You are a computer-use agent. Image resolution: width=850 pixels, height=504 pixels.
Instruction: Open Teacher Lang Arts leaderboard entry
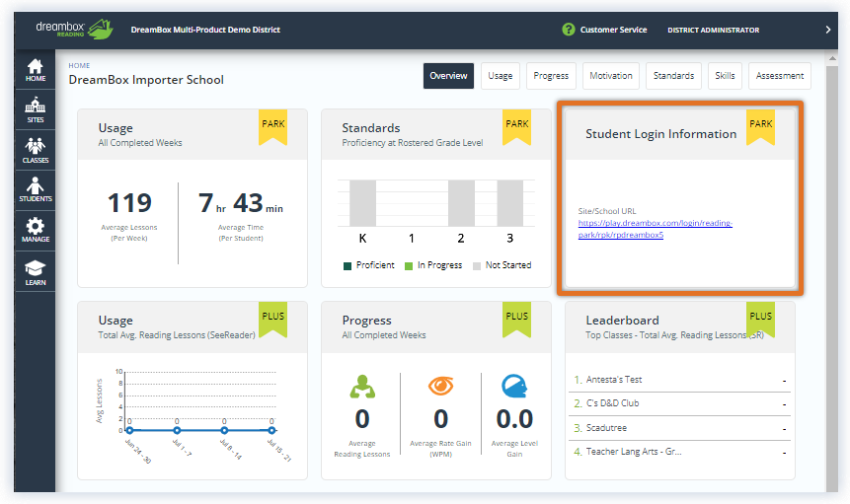680,452
